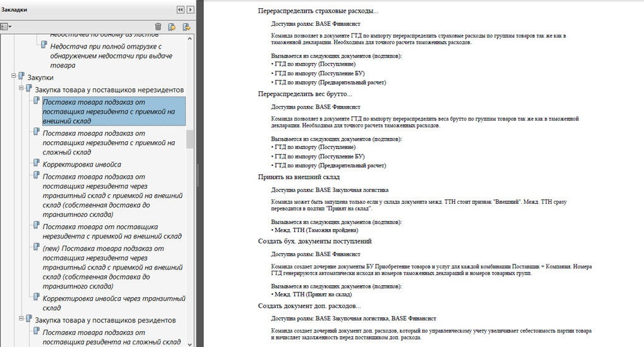Click heading Перераспределить страховые расходы...
Screen dimensions: 644x347
click(318, 11)
